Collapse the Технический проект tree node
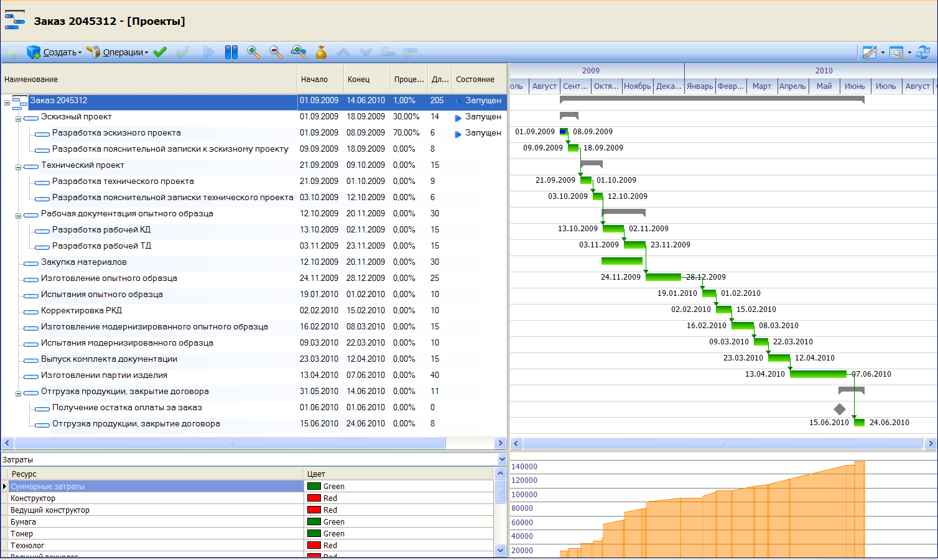This screenshot has height=560, width=938. click(18, 167)
